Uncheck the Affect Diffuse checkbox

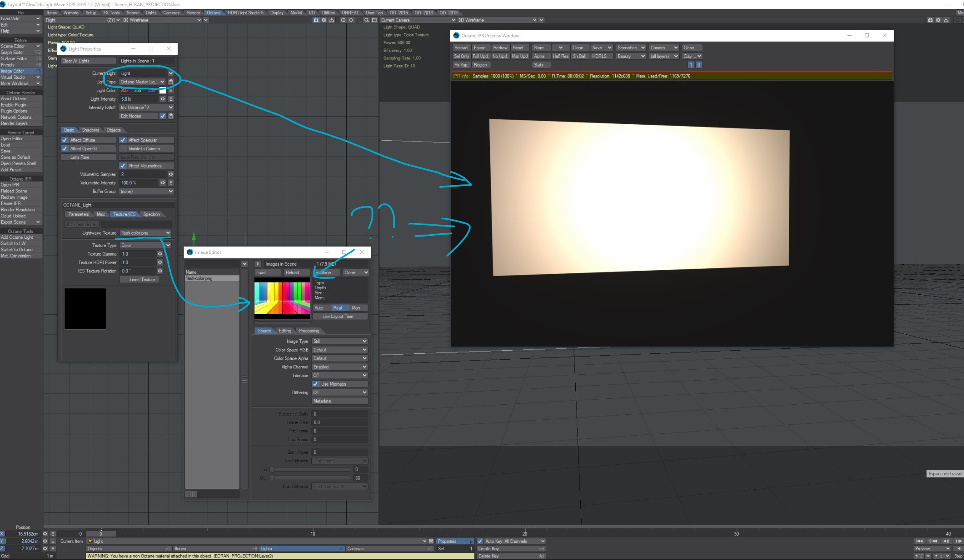[65, 140]
